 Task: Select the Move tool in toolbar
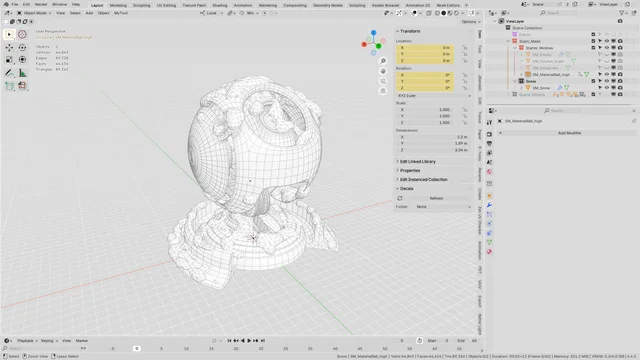tap(9, 48)
